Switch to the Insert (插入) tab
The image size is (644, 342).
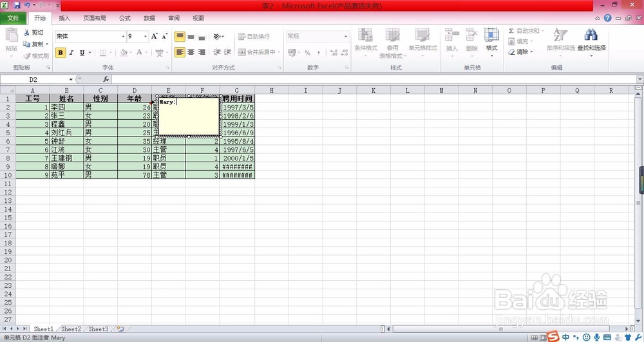pos(64,18)
